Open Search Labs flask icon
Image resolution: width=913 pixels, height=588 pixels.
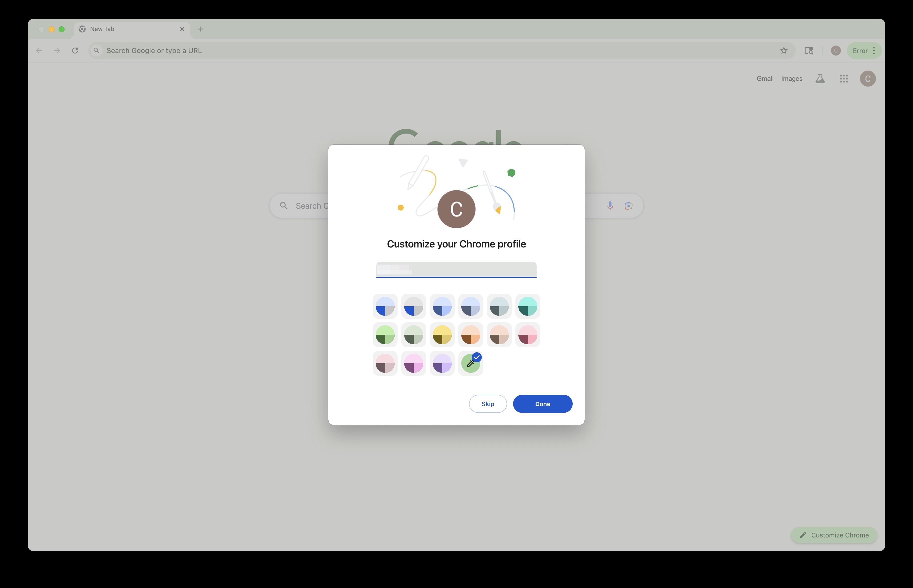(x=820, y=79)
